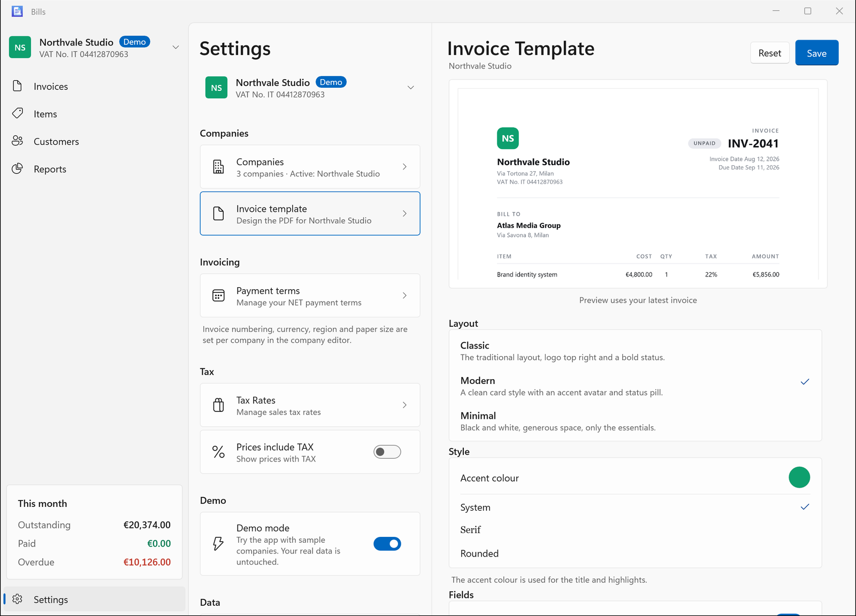
Task: Click the UNPAID status pill in the preview
Action: (704, 143)
